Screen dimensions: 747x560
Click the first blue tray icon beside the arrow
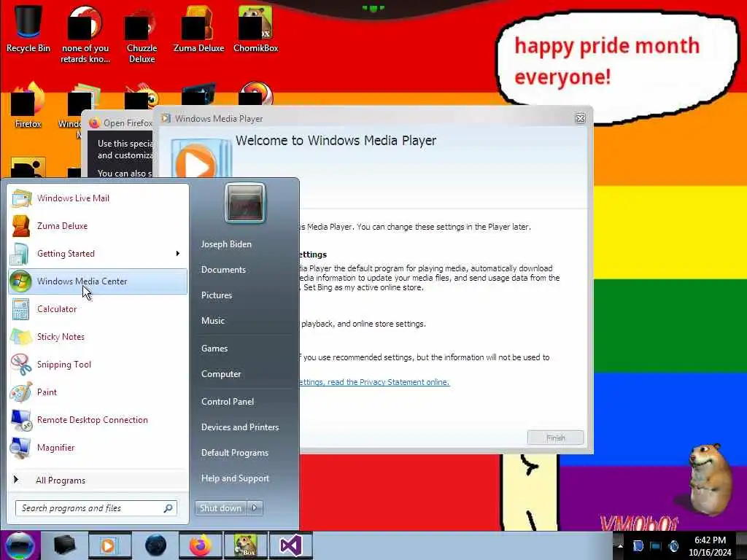(x=638, y=545)
